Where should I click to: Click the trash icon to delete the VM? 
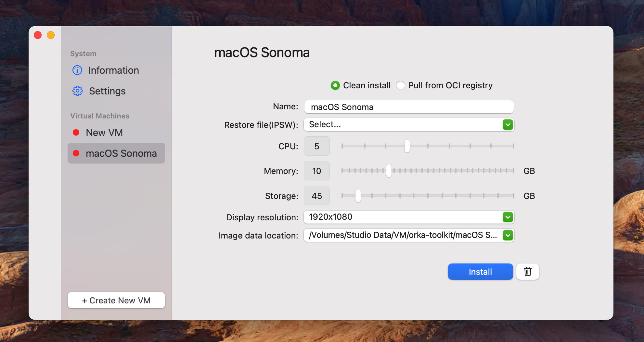[527, 272]
